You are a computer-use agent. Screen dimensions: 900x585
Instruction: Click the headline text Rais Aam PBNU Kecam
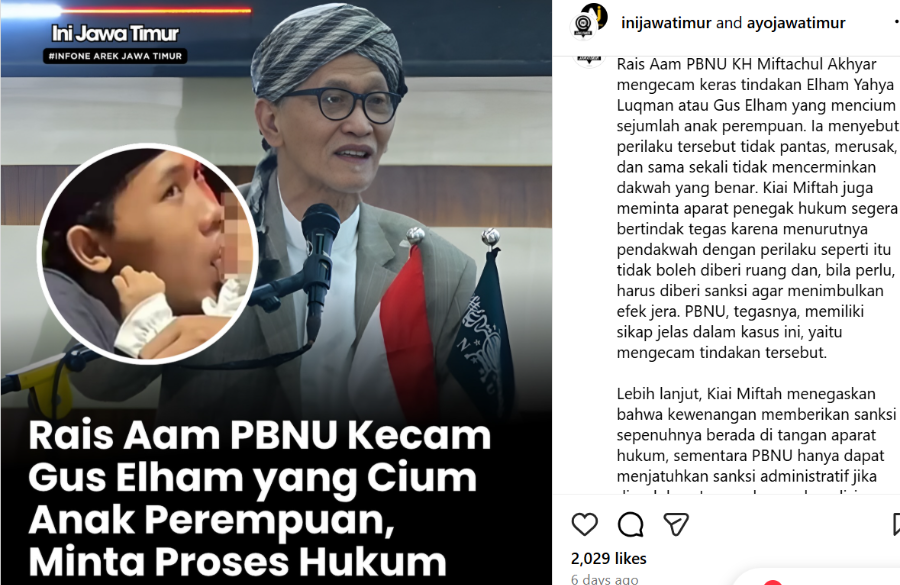(x=259, y=435)
